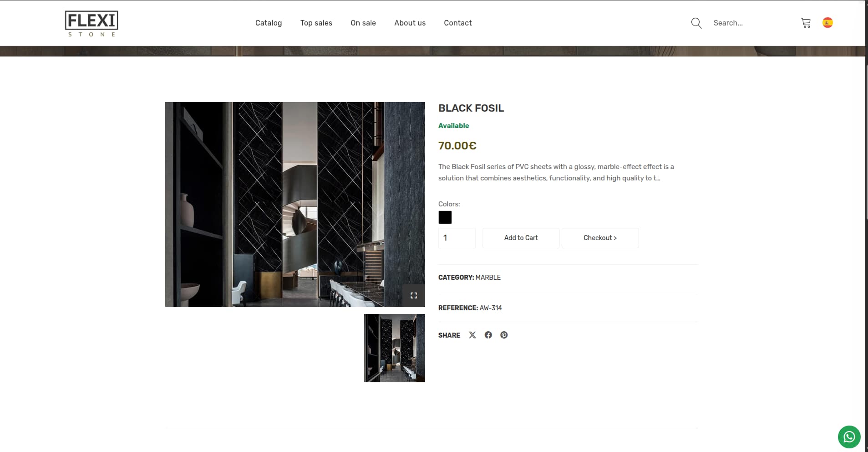This screenshot has height=452, width=868.
Task: Add Black Fosil to cart
Action: tap(521, 238)
